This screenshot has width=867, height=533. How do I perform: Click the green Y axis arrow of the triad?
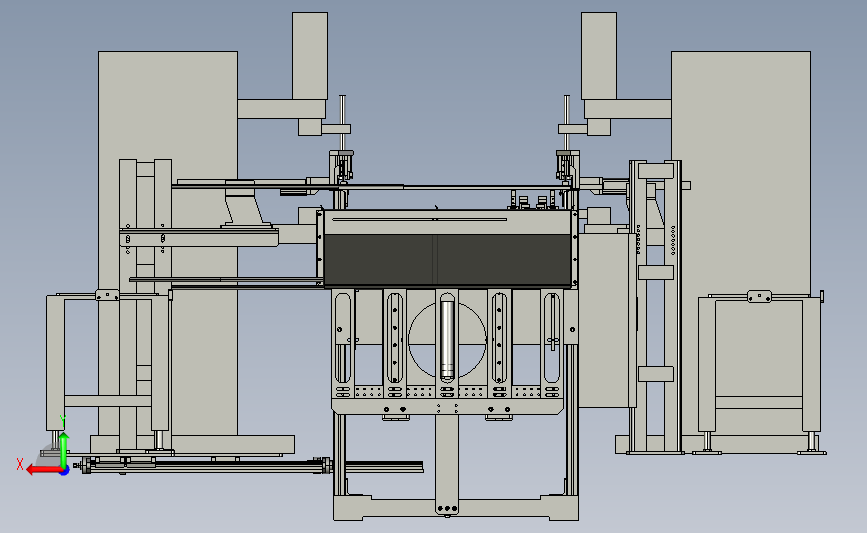tap(64, 450)
